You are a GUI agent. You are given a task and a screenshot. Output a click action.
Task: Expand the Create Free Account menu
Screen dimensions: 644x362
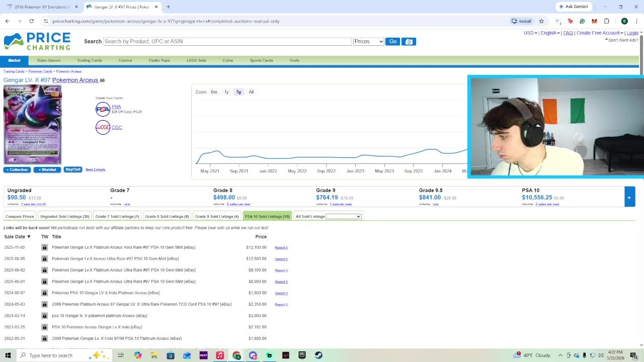(600, 33)
